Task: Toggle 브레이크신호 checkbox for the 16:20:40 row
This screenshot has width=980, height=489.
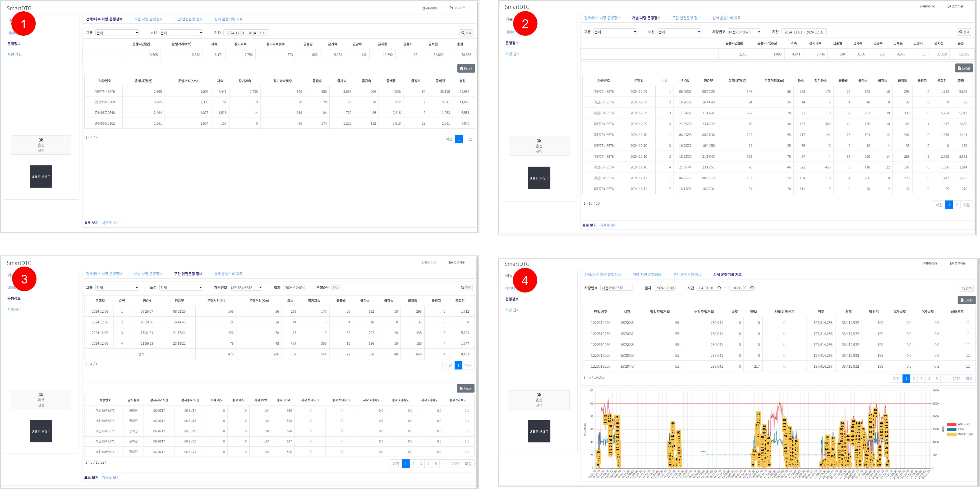Action: click(784, 367)
